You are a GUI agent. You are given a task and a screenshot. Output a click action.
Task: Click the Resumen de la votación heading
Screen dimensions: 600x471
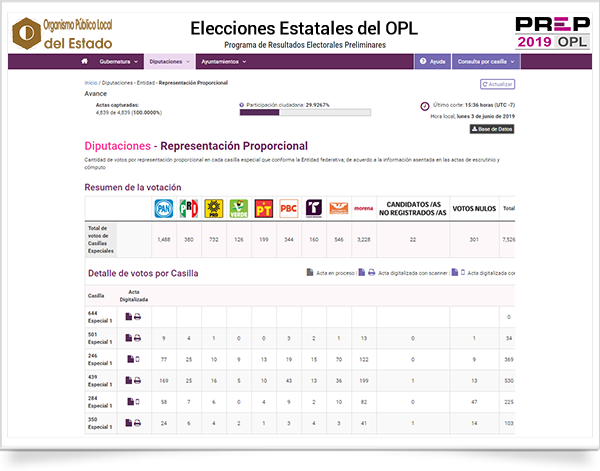click(x=133, y=187)
